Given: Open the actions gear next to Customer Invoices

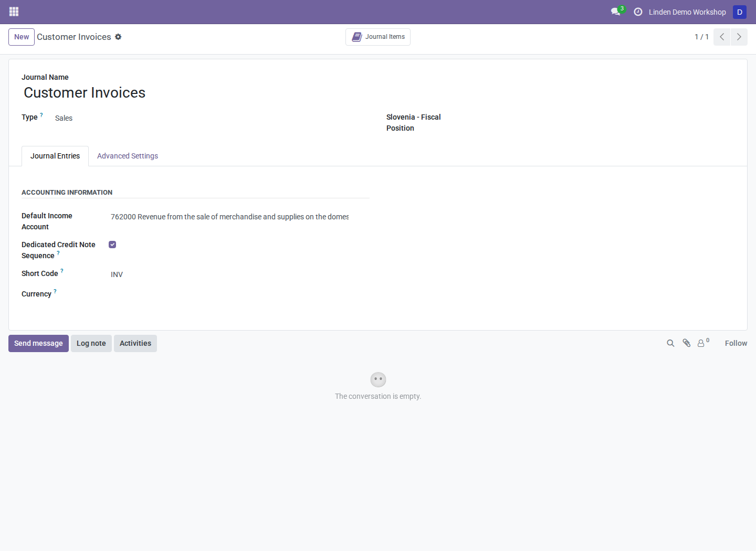Looking at the screenshot, I should tap(118, 37).
